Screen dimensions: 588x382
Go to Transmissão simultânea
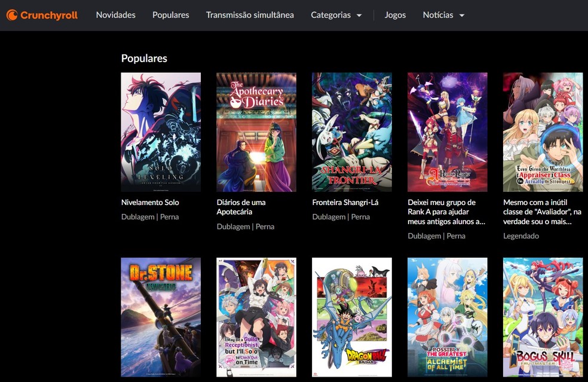tap(250, 15)
